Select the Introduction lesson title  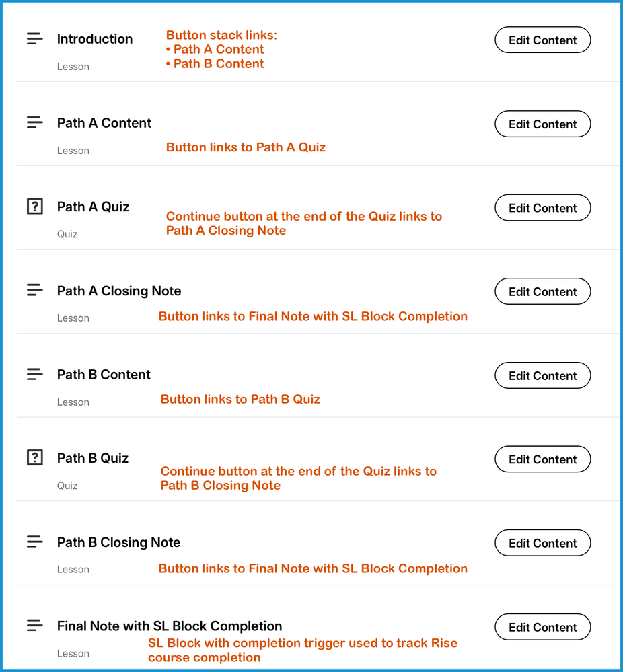point(95,39)
